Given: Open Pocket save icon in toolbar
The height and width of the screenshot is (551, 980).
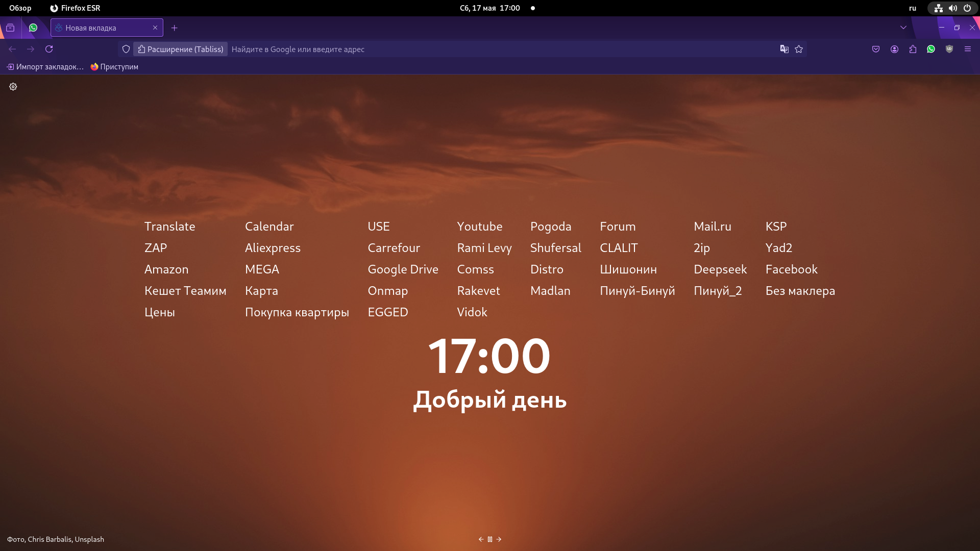Looking at the screenshot, I should [876, 49].
